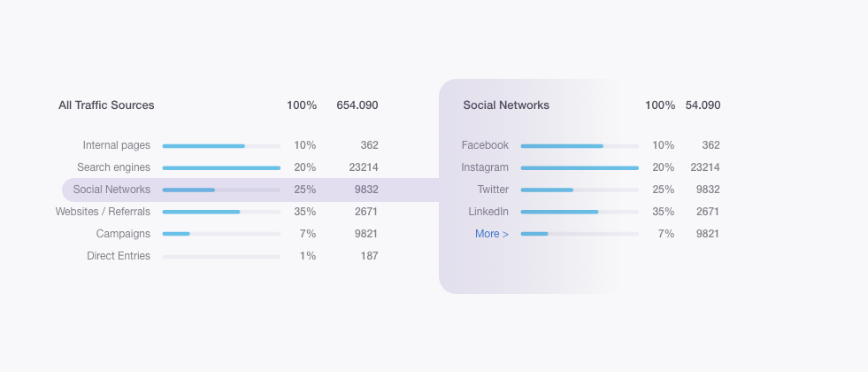Click the highlighted Social Networks row

click(x=111, y=190)
